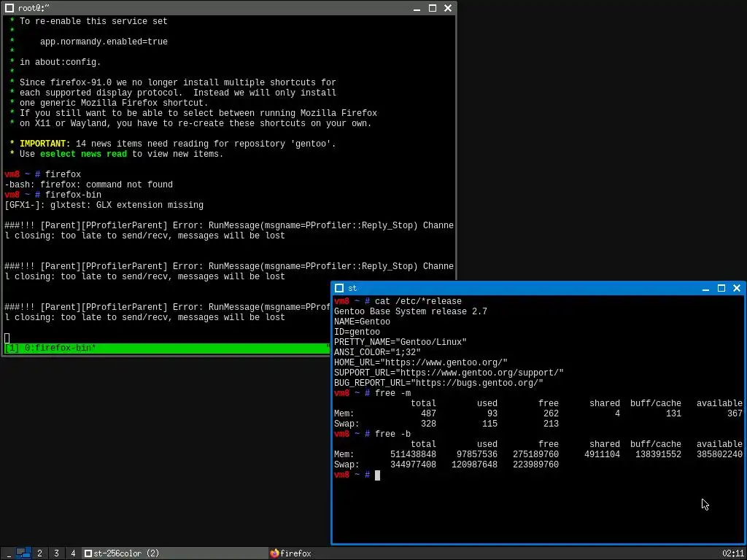747x560 pixels.
Task: Switch to the active workspace 1 pager icon
Action: click(x=23, y=553)
